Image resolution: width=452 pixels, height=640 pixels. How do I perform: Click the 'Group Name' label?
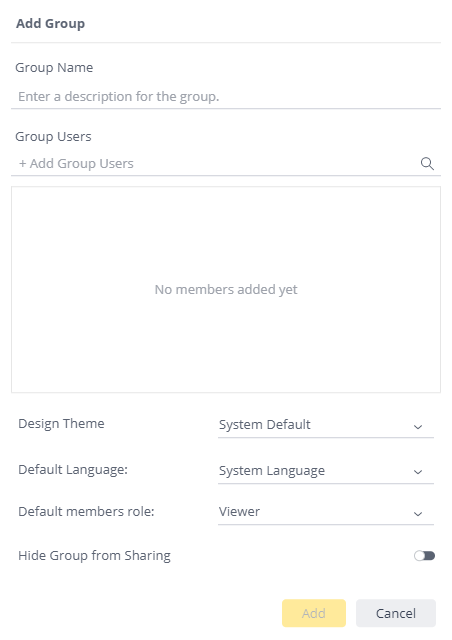pos(54,68)
